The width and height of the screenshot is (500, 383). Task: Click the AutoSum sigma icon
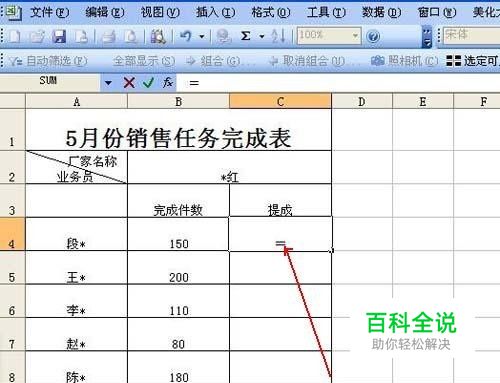(246, 36)
